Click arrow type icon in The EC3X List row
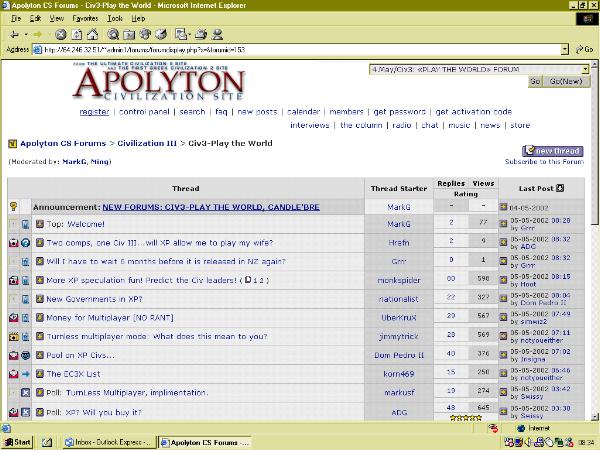Screen dimensions: 600x450 [25, 374]
